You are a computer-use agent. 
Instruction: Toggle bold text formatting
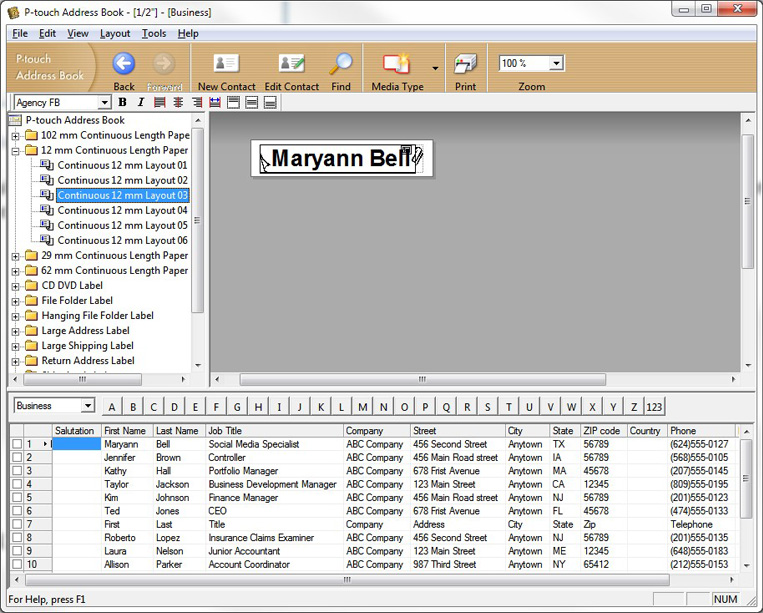(x=123, y=103)
